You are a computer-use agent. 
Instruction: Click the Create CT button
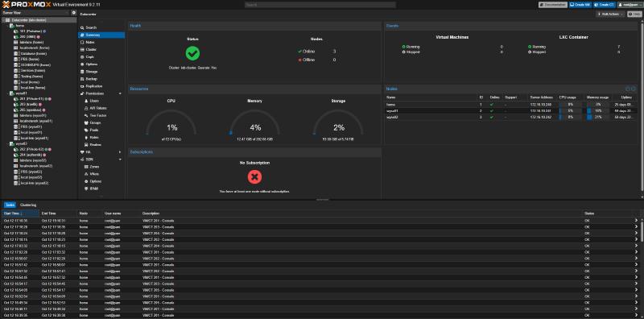pyautogui.click(x=605, y=5)
